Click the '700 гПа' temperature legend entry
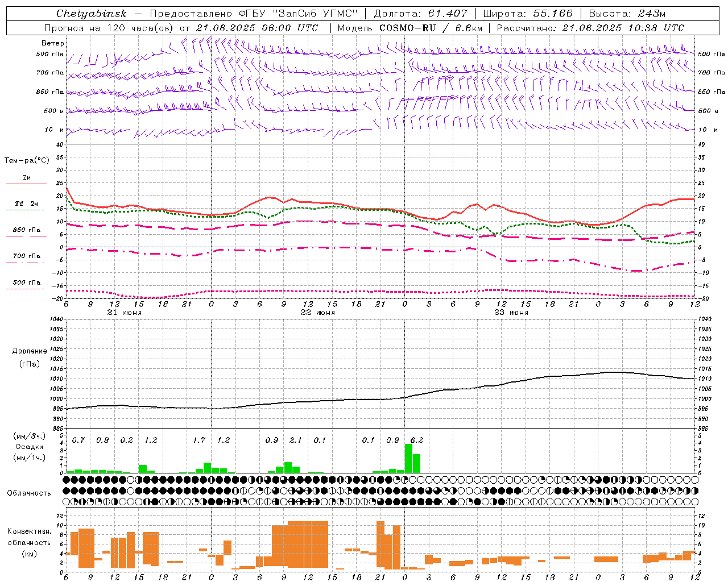This screenshot has height=582, width=728. click(x=27, y=256)
